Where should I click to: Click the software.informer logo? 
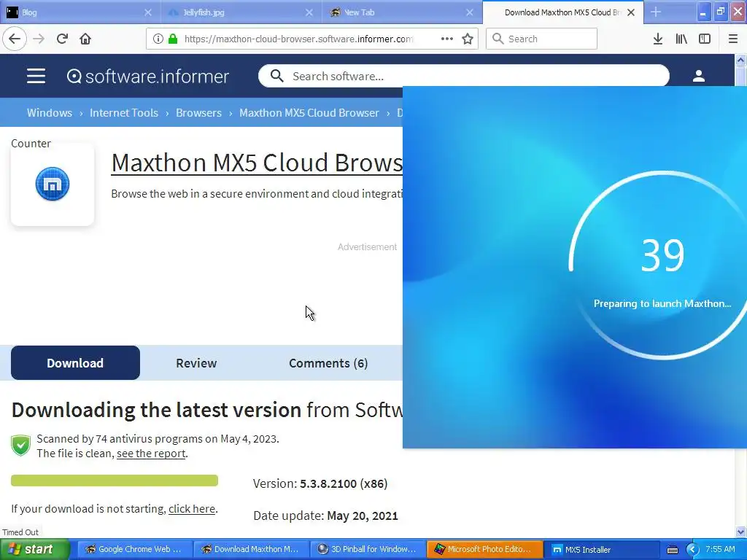pyautogui.click(x=147, y=76)
